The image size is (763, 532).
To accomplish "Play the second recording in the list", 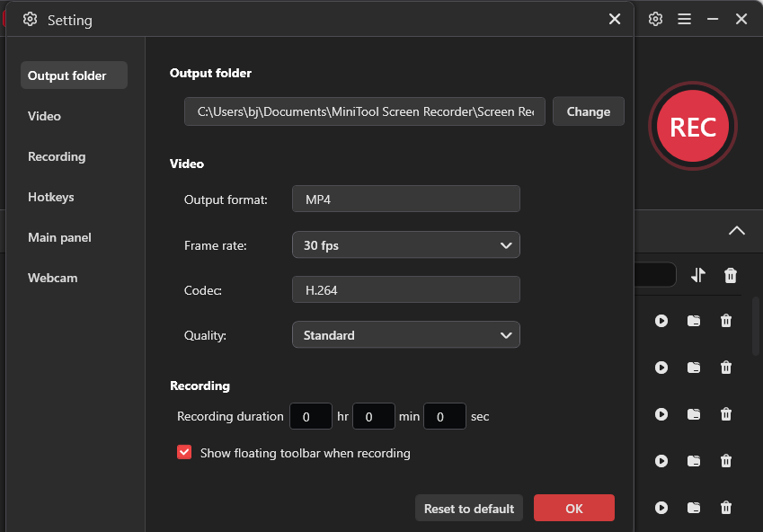I will pyautogui.click(x=661, y=368).
